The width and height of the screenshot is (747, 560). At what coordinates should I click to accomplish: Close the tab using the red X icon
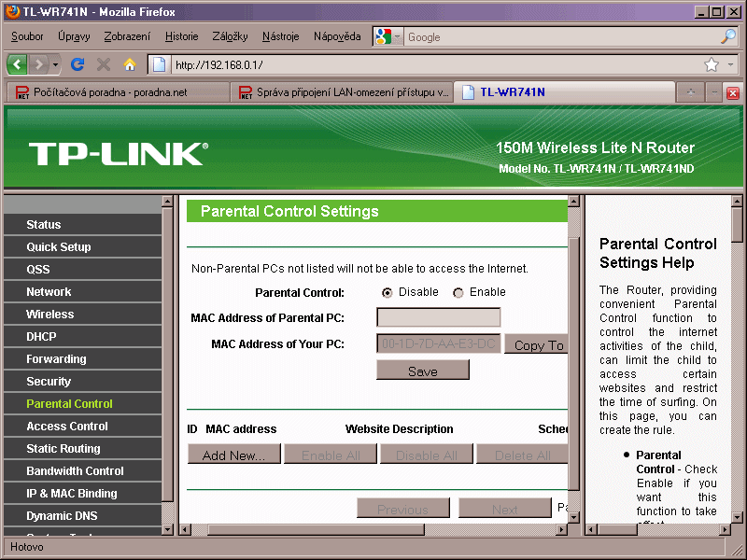[732, 92]
